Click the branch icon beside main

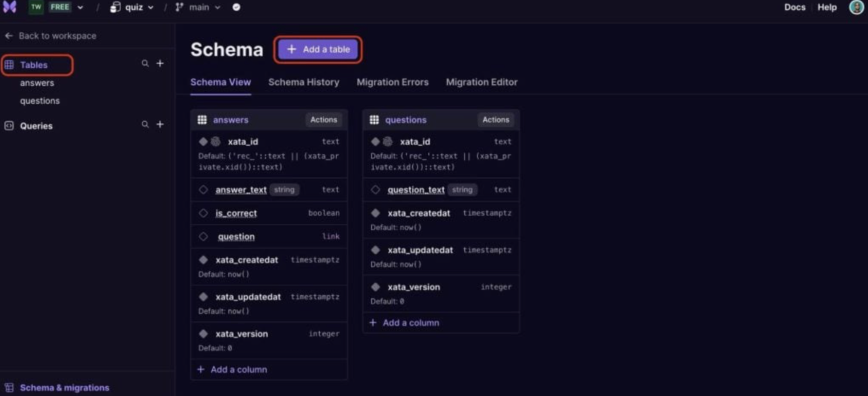179,7
